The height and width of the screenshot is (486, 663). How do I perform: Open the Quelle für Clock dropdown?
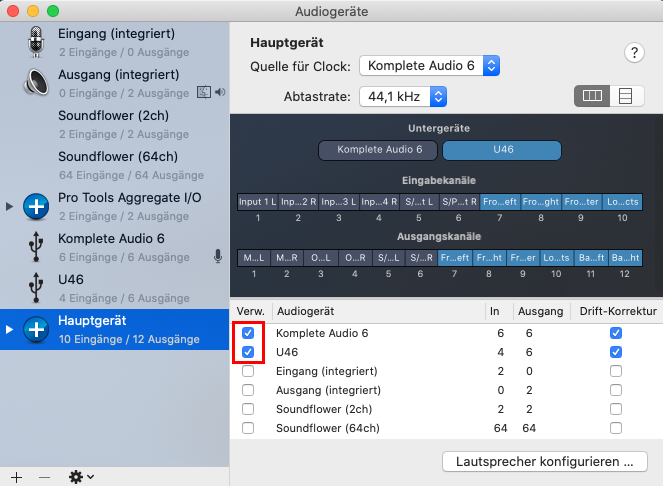click(x=430, y=66)
